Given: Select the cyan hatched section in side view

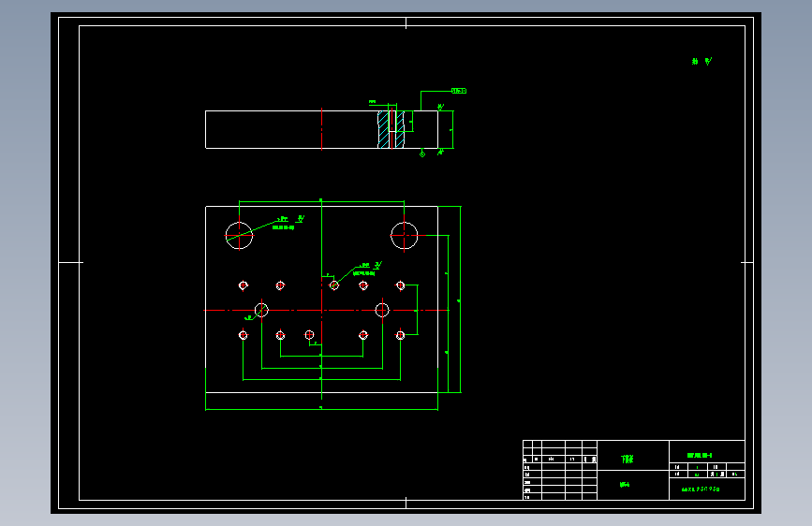Looking at the screenshot, I should tap(391, 129).
